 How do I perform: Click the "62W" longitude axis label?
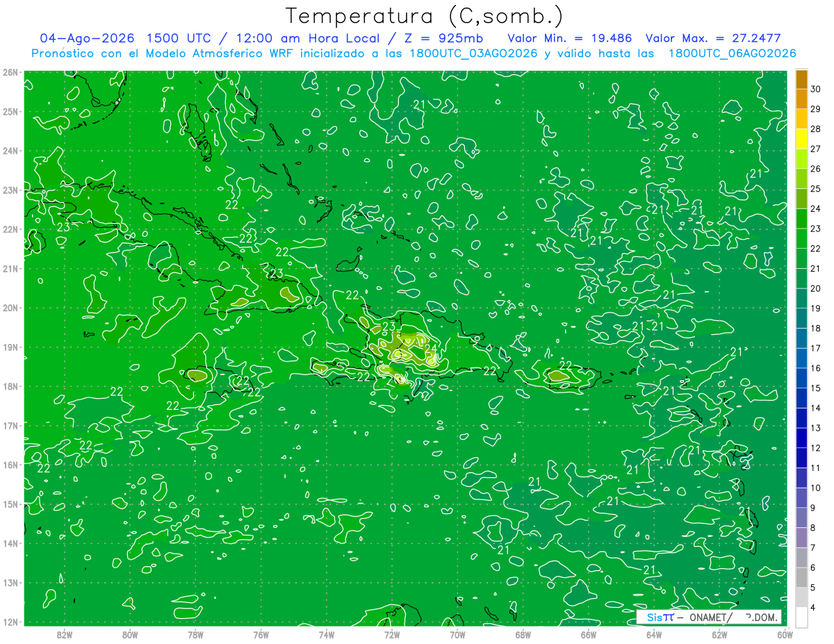pyautogui.click(x=719, y=634)
